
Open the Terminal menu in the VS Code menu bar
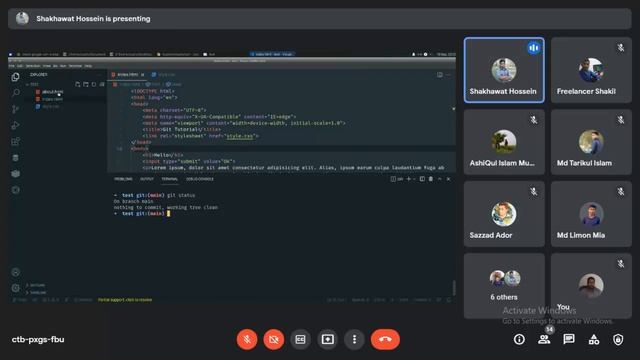click(75, 66)
